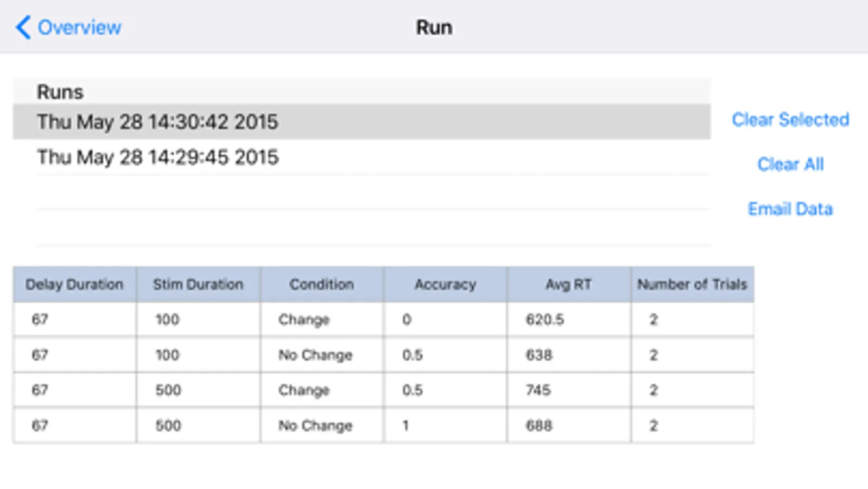The image size is (868, 489).
Task: Click the 620.5 average RT cell
Action: click(x=544, y=319)
